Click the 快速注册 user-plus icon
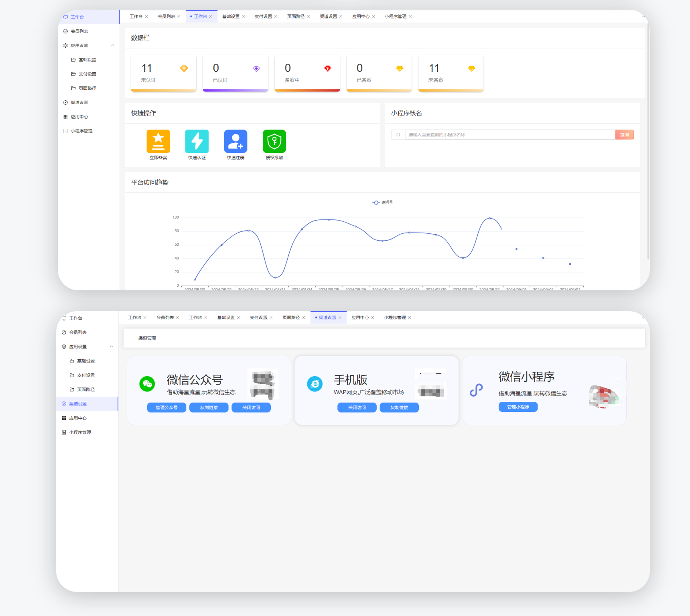Image resolution: width=690 pixels, height=616 pixels. tap(235, 141)
